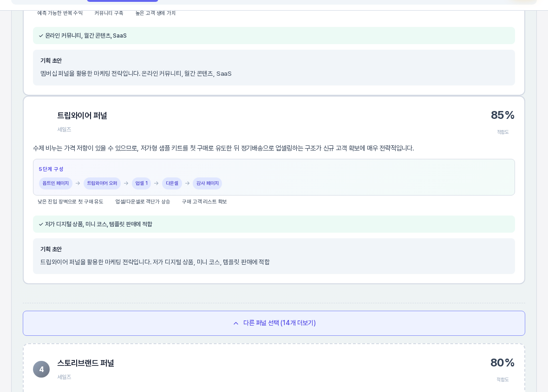The width and height of the screenshot is (548, 392).
Task: Click the 구매 고객 리스트 확보 benefit
Action: [204, 202]
